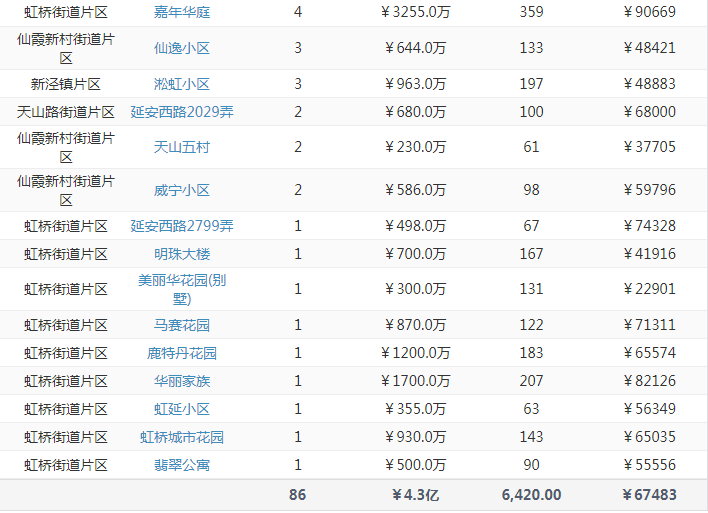The image size is (708, 513).
Task: Select the ¥55556 unit price cell
Action: tap(649, 465)
